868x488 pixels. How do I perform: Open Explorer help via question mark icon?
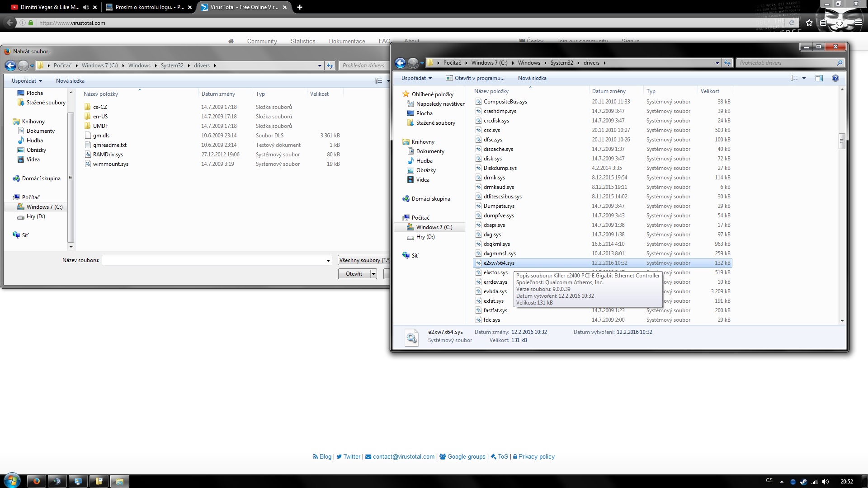[x=835, y=78]
